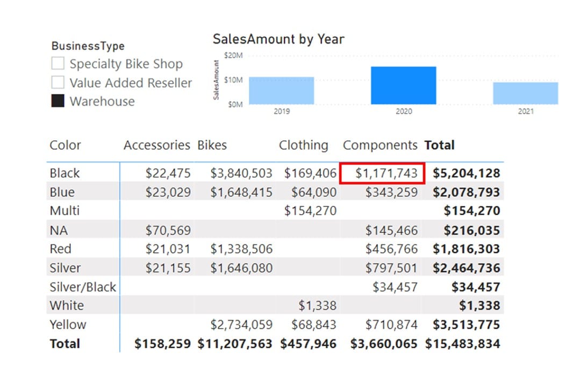Select the highlighted 2020 bar
The height and width of the screenshot is (381, 588).
click(404, 85)
